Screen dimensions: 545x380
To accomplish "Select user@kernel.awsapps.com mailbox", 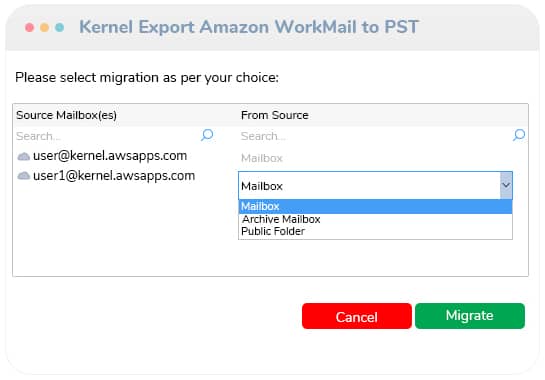I will tap(110, 156).
